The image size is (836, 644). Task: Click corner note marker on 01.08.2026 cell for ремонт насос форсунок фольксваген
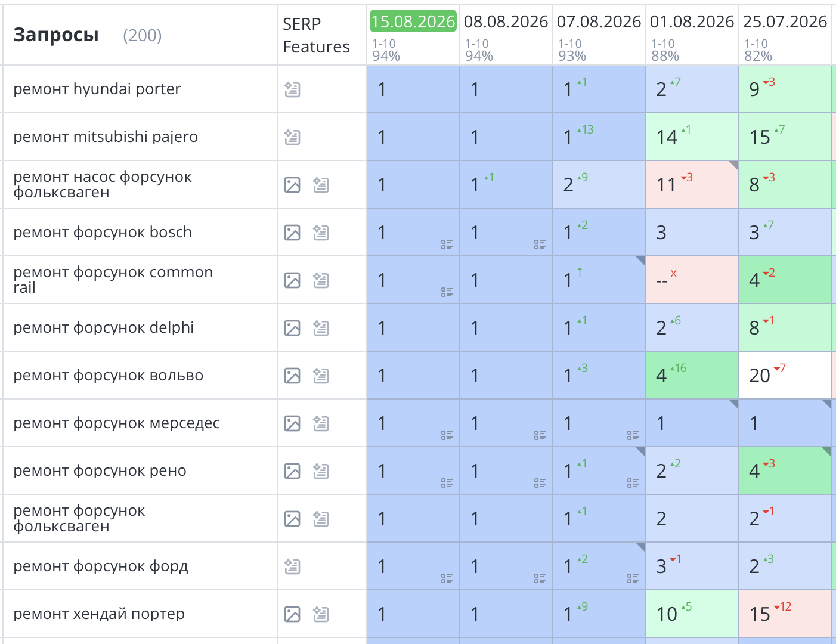(734, 165)
